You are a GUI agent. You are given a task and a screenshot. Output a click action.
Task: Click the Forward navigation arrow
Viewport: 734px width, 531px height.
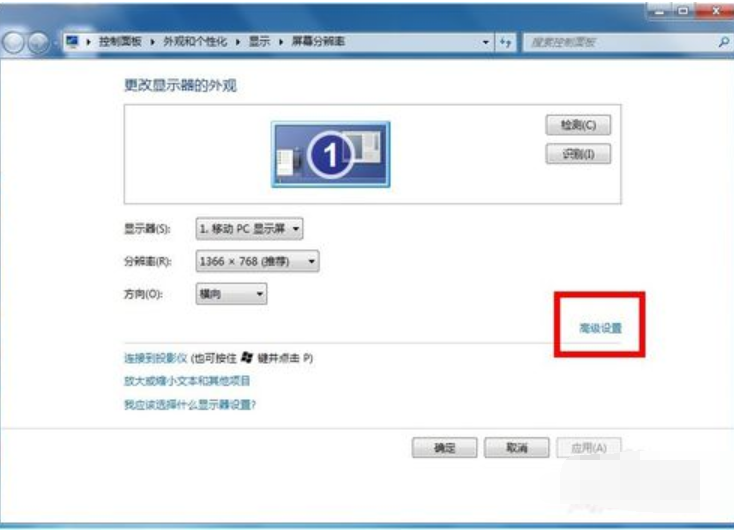pyautogui.click(x=38, y=43)
